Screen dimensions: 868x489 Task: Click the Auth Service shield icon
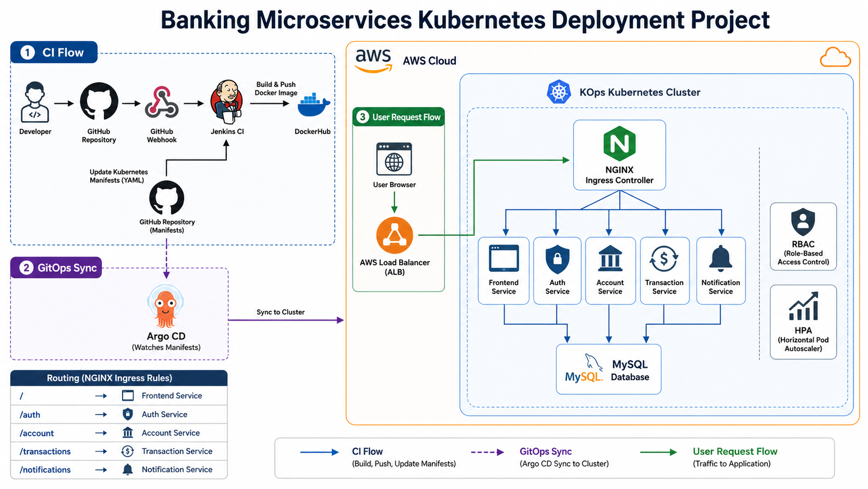point(557,259)
